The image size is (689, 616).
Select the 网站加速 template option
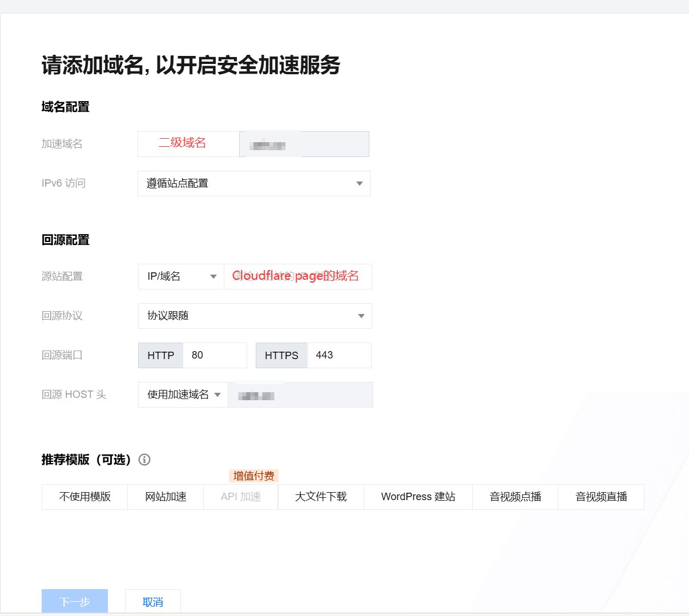[166, 497]
